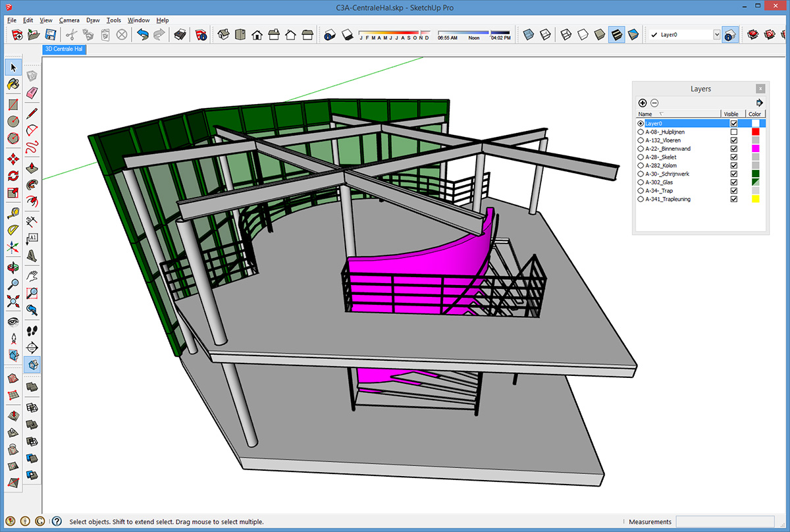The width and height of the screenshot is (790, 532).
Task: Activate the Move tool
Action: (x=13, y=159)
